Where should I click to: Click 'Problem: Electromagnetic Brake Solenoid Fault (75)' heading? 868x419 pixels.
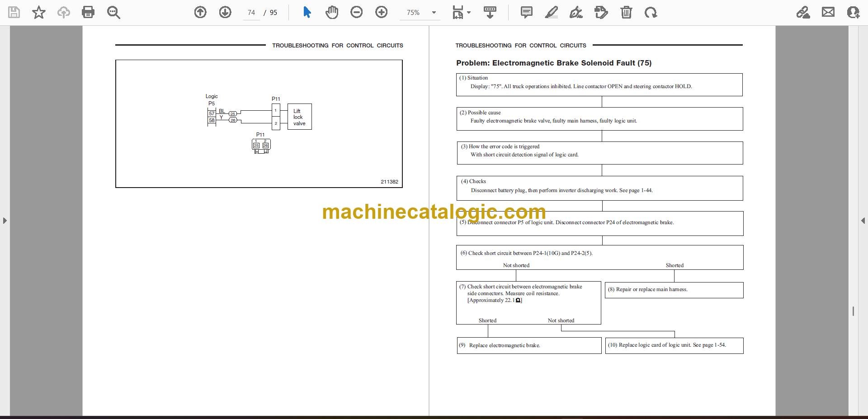[x=554, y=63]
